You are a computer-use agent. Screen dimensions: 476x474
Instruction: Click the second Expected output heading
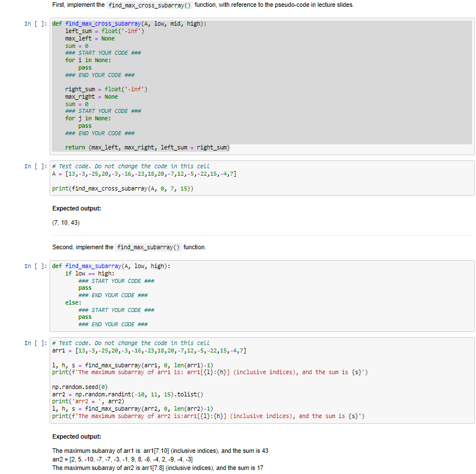pyautogui.click(x=76, y=436)
